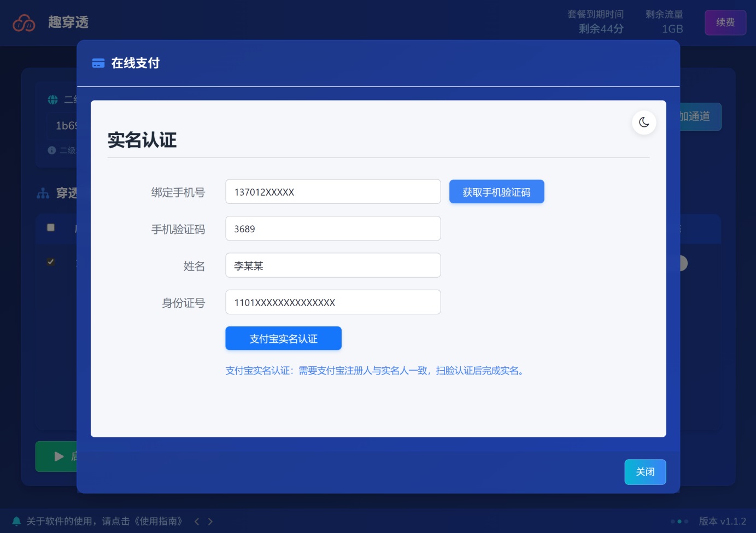Image resolution: width=756 pixels, height=533 pixels.
Task: Click the play icon on the green 启动 button
Action: (x=58, y=456)
